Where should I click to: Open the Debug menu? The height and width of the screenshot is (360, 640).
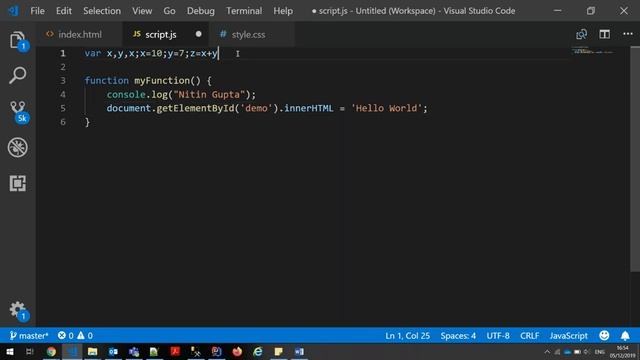201,11
